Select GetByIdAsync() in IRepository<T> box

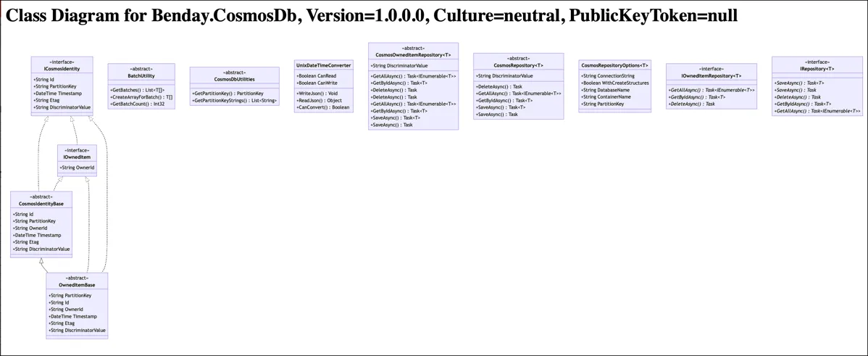803,104
